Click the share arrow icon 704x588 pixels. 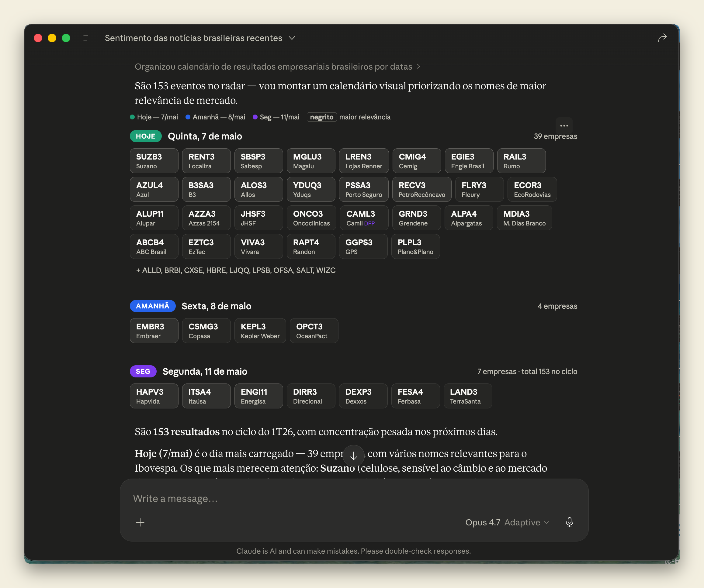coord(662,38)
